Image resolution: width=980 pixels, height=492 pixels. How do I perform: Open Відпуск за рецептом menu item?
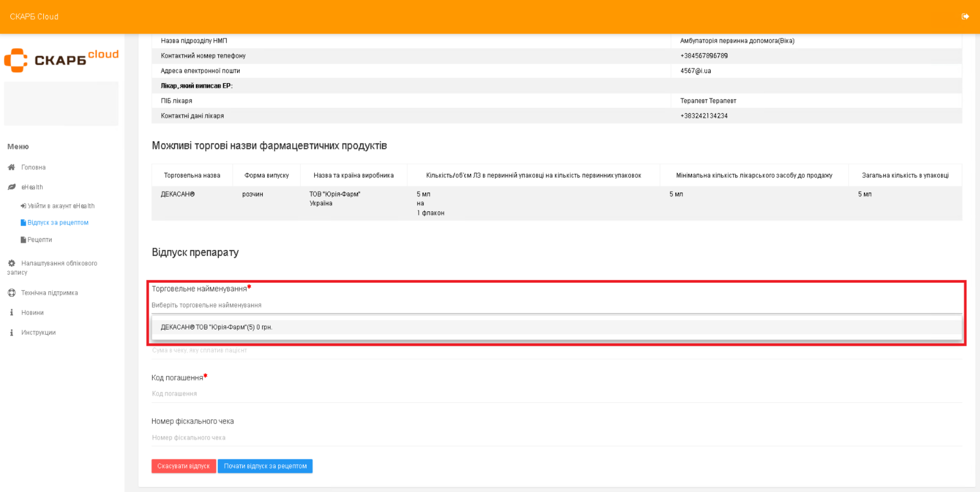coord(57,223)
